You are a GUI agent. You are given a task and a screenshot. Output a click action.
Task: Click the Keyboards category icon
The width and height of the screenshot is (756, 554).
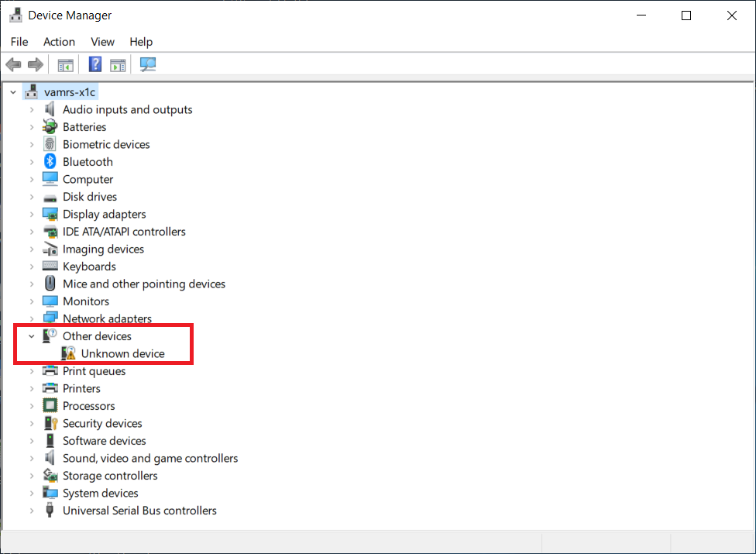(50, 266)
